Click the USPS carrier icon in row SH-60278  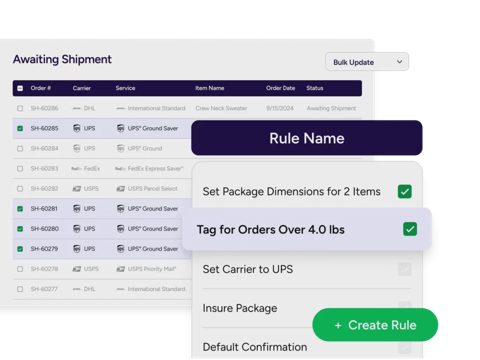pyautogui.click(x=77, y=269)
